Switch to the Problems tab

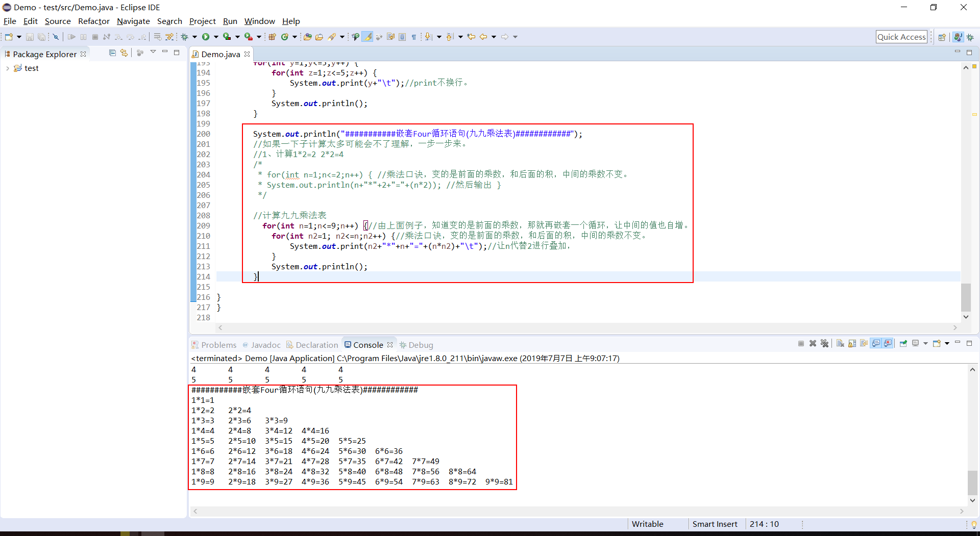tap(214, 345)
